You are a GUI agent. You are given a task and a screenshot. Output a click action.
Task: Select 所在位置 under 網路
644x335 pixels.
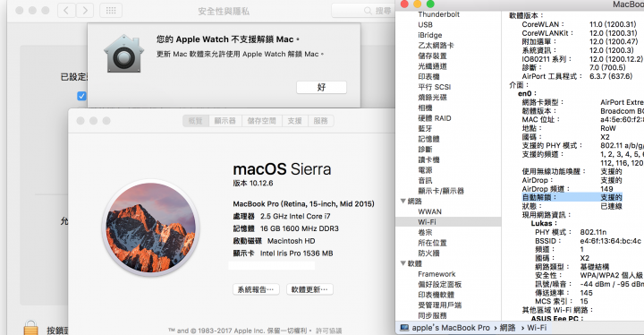(x=432, y=243)
